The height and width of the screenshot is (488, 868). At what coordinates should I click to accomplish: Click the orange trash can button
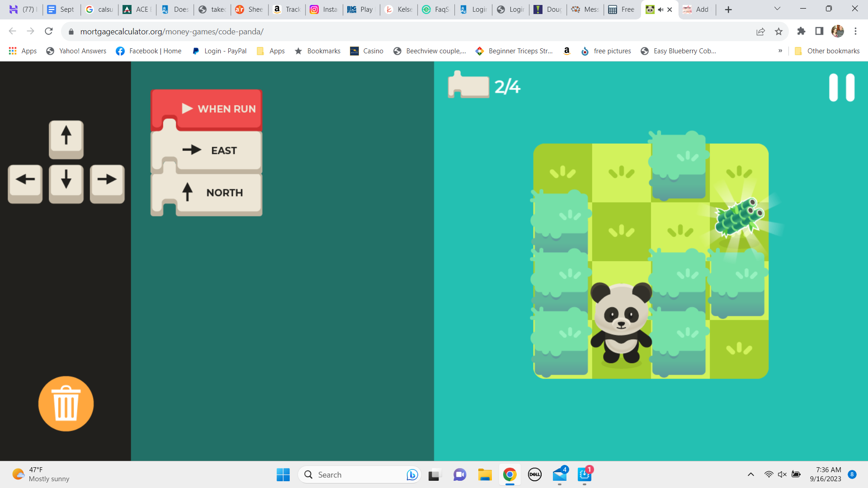66,404
